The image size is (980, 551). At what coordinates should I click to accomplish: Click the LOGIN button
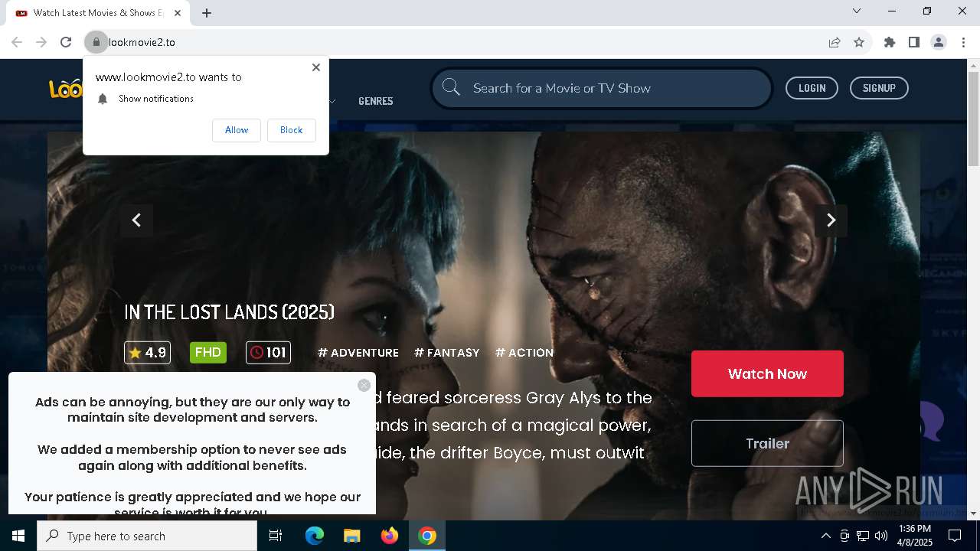point(812,88)
